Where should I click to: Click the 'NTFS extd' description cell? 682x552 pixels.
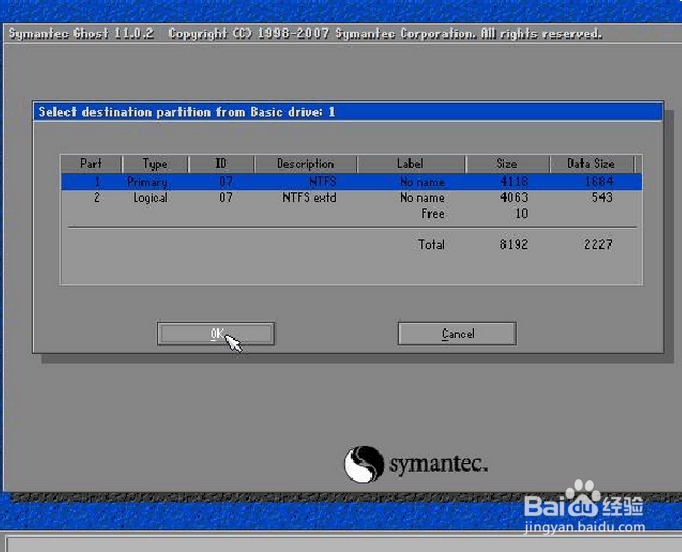coord(309,197)
